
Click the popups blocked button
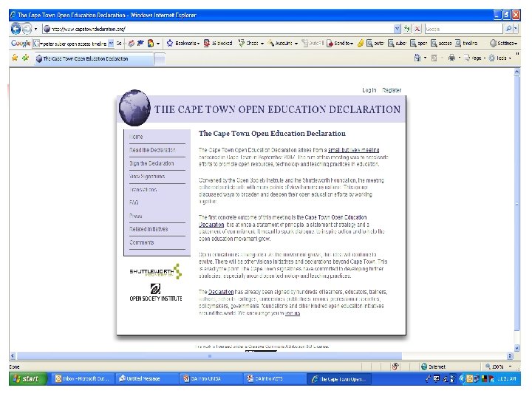coord(218,43)
